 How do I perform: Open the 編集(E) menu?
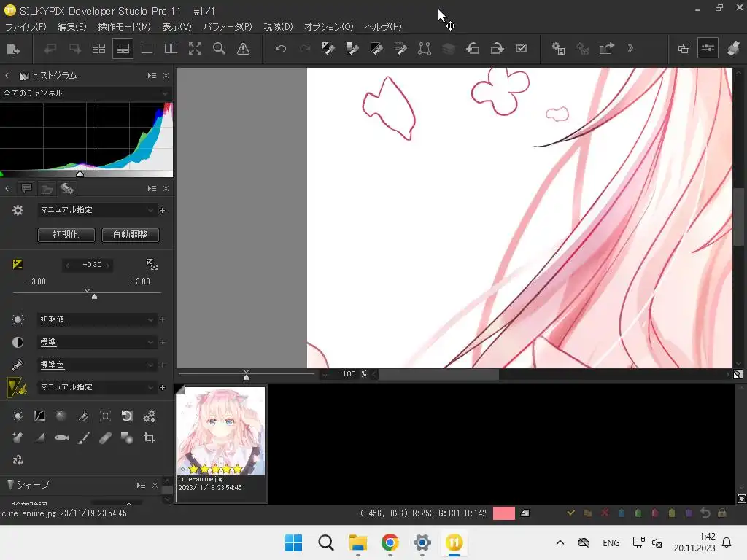tap(72, 27)
